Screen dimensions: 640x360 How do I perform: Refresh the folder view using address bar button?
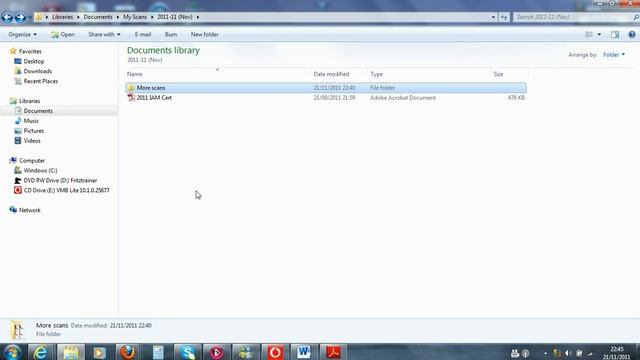(504, 17)
